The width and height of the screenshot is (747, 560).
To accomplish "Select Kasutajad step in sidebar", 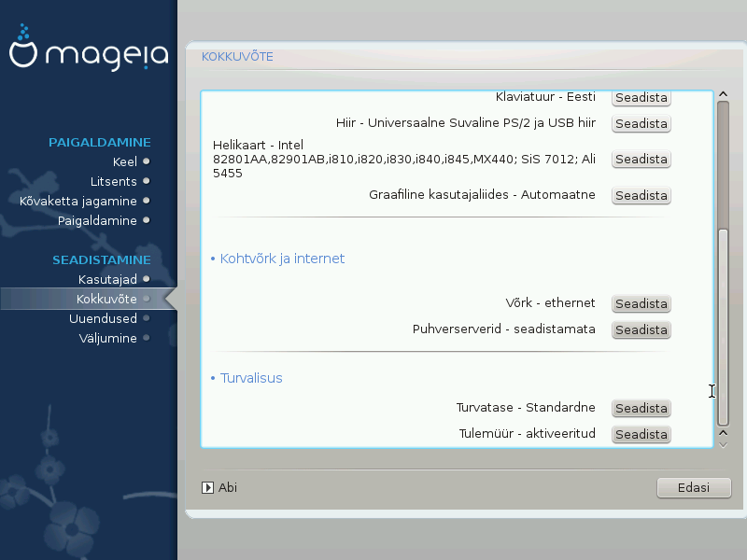I will [x=106, y=279].
